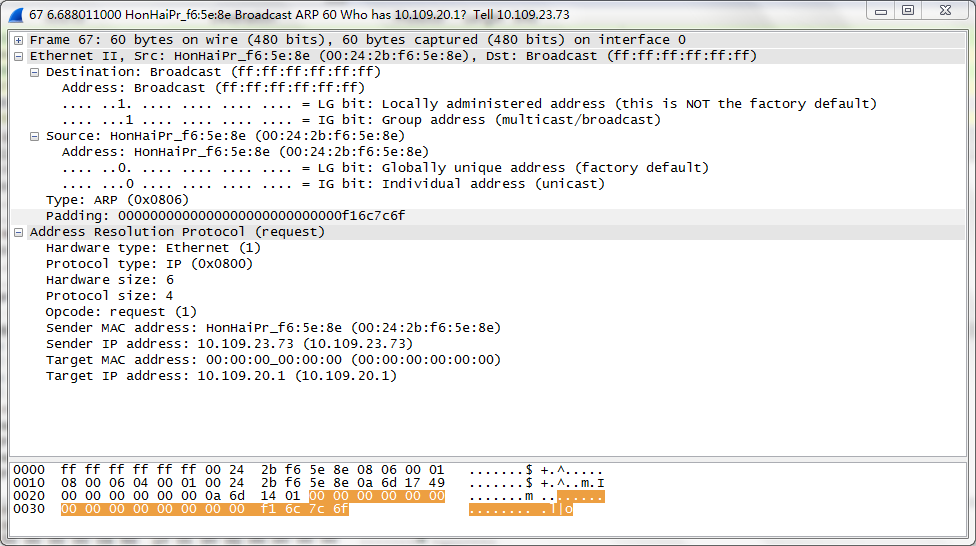This screenshot has width=976, height=546.
Task: Select the Sender MAC address field
Action: click(273, 328)
